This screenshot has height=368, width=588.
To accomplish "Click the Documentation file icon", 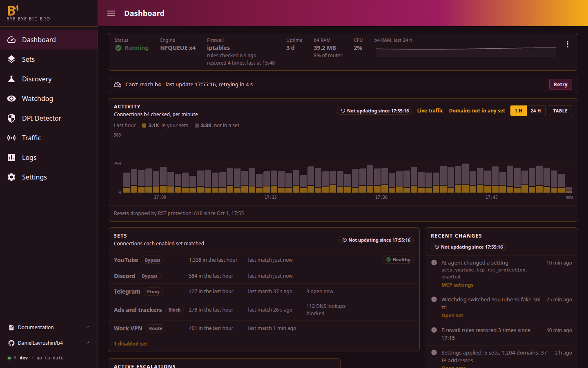I will tap(11, 328).
